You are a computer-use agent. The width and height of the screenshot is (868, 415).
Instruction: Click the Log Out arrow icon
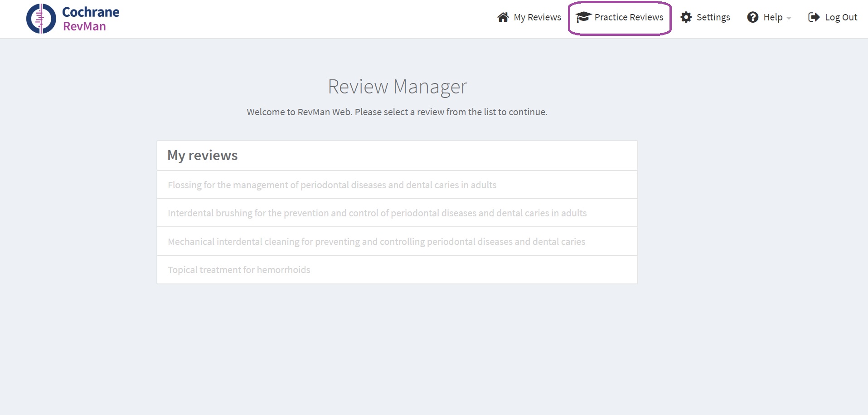pyautogui.click(x=814, y=17)
